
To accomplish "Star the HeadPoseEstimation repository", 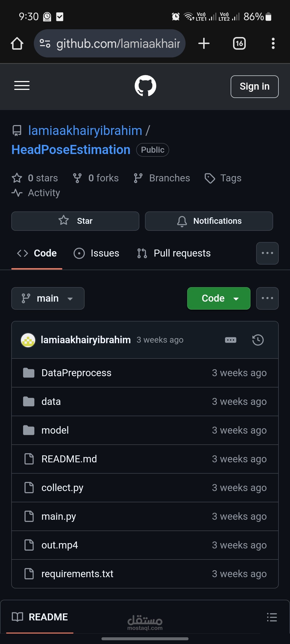I will pos(75,221).
